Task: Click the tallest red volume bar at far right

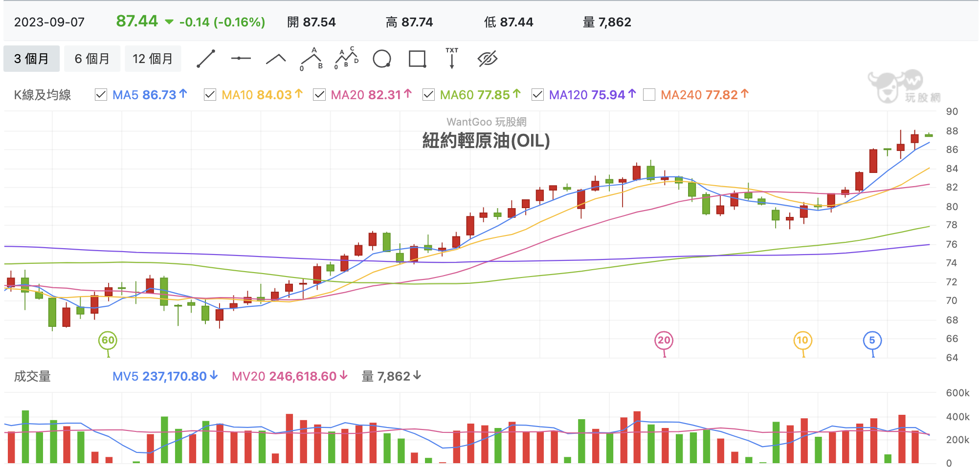Action: (x=902, y=439)
